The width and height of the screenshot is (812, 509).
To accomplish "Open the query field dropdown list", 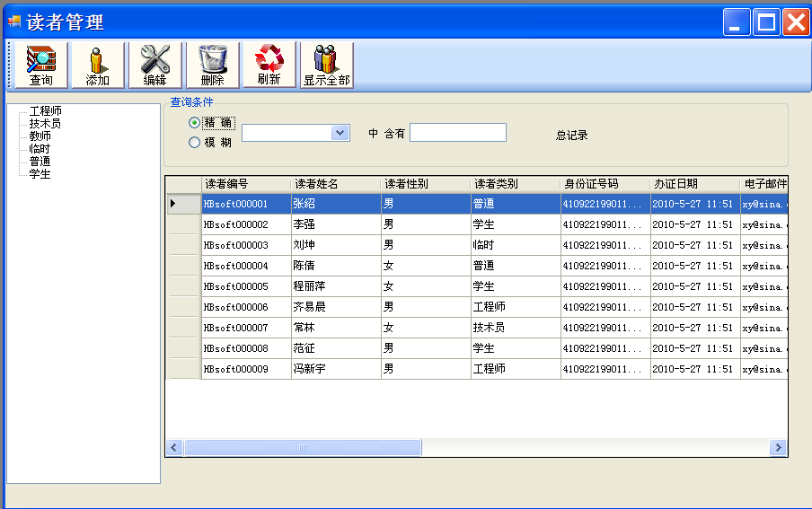I will coord(340,133).
